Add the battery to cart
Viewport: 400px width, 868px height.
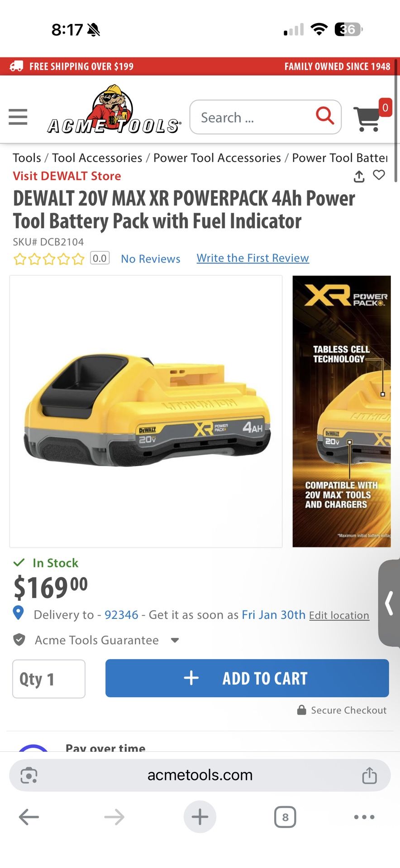[x=247, y=678]
